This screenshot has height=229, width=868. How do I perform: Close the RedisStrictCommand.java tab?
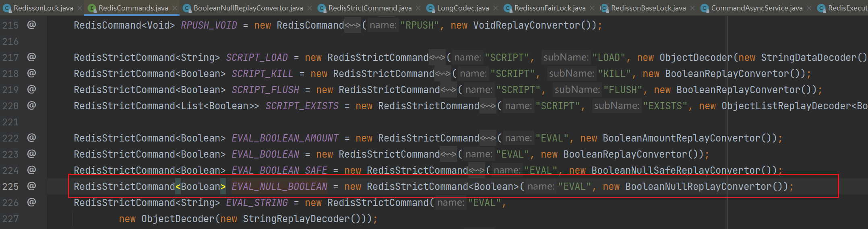[x=419, y=8]
